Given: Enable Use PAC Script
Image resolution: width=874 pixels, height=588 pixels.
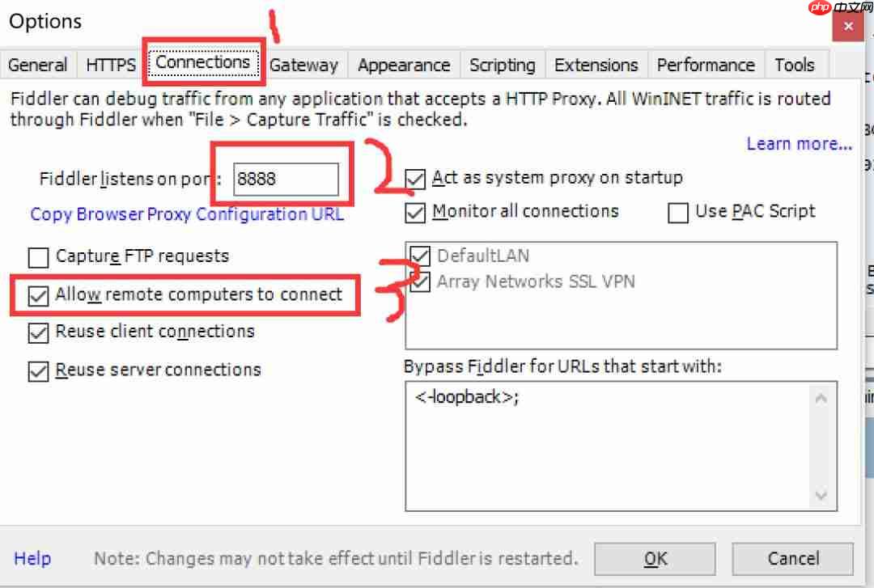Looking at the screenshot, I should click(678, 212).
